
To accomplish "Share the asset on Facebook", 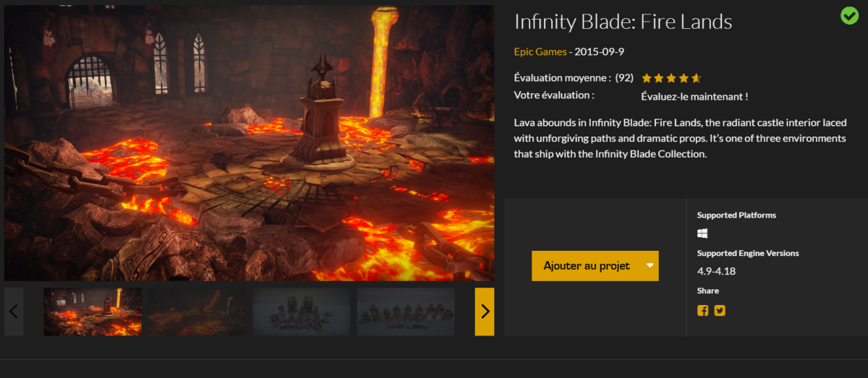I will (x=702, y=311).
